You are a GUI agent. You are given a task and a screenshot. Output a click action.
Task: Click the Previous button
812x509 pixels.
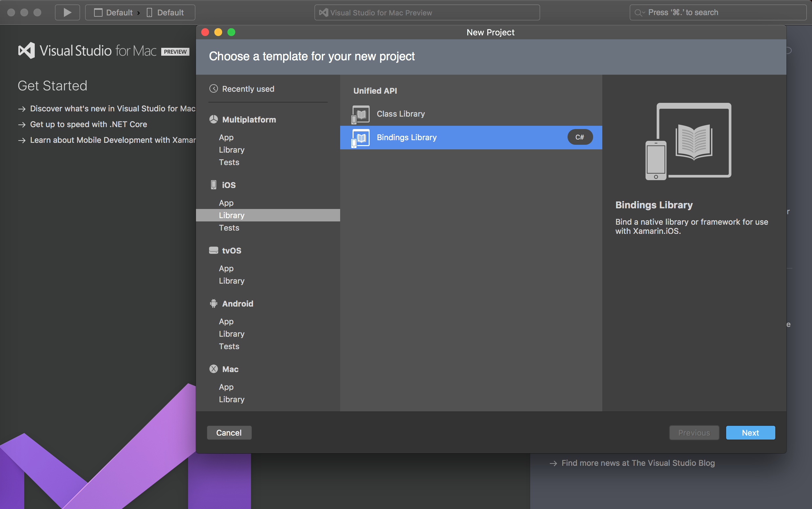point(694,433)
